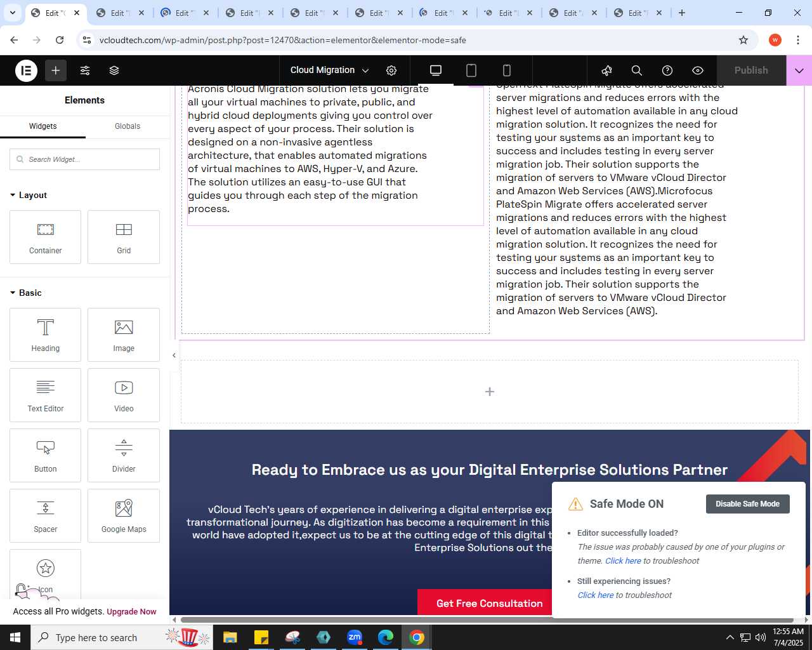Viewport: 812px width, 650px height.
Task: Switch to mobile responsive view
Action: [507, 70]
